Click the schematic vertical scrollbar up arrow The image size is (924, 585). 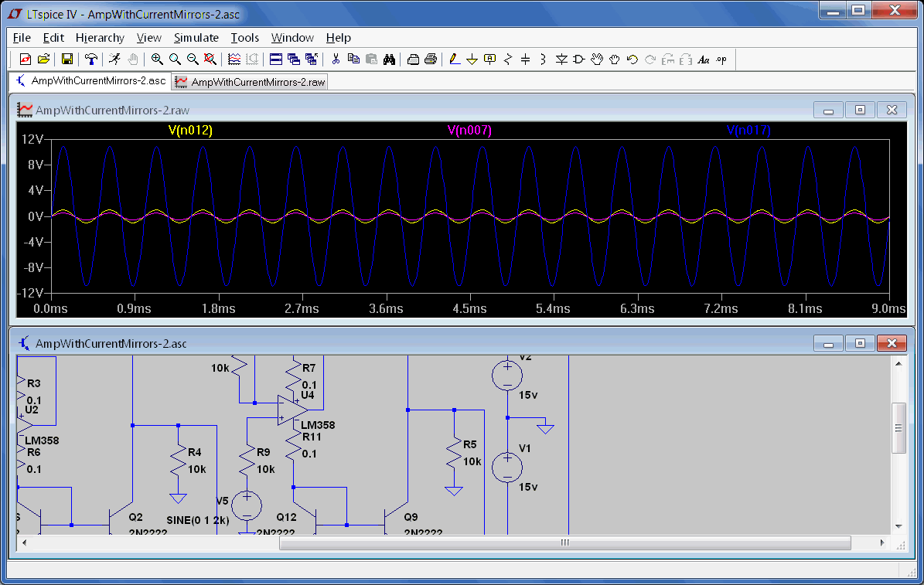898,363
